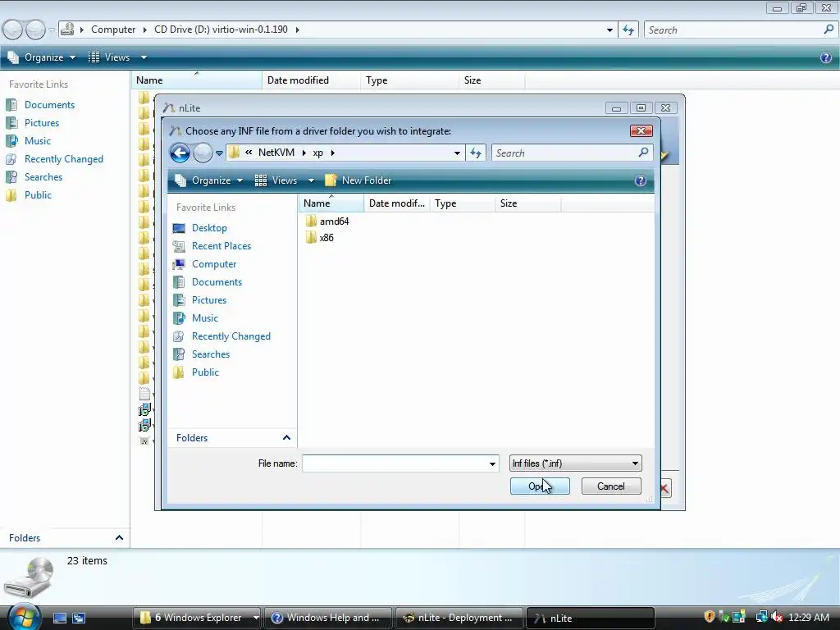Switch to the nLite taskbar button
The height and width of the screenshot is (630, 840).
click(591, 618)
